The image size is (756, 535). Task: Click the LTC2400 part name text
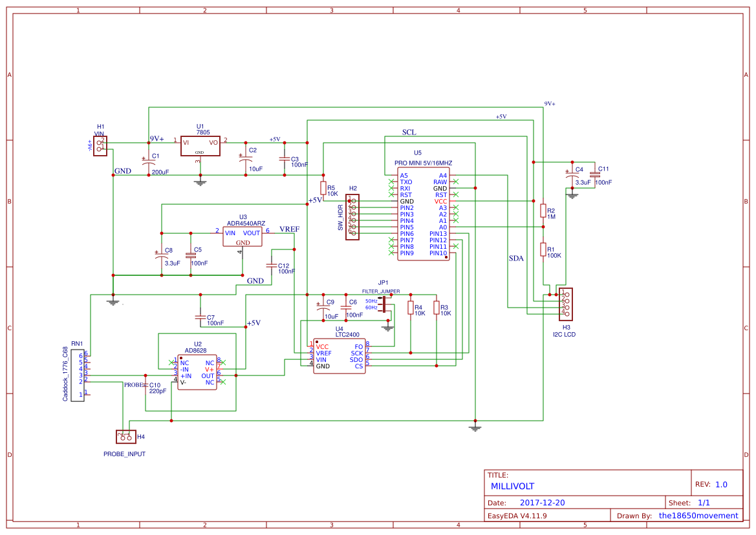(x=347, y=335)
